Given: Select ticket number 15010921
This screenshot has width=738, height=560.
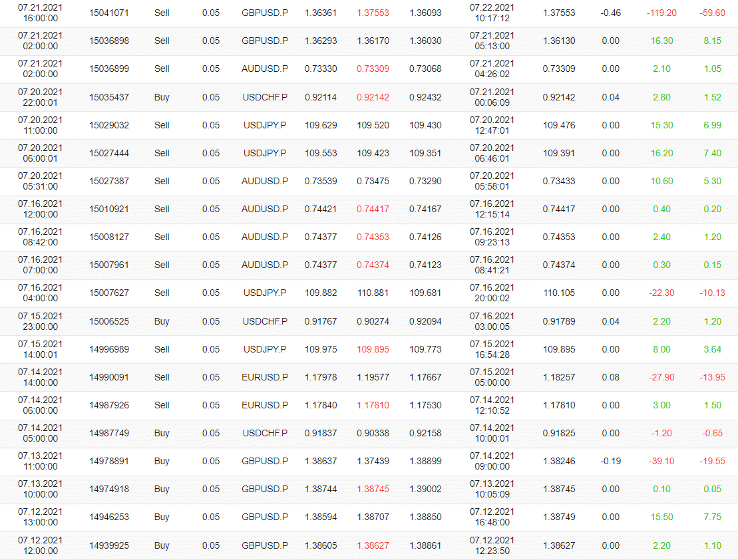Looking at the screenshot, I should tap(108, 209).
